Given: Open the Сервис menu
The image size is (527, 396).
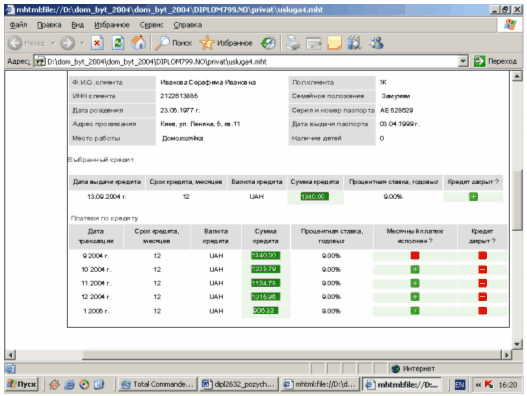Looking at the screenshot, I should click(151, 25).
